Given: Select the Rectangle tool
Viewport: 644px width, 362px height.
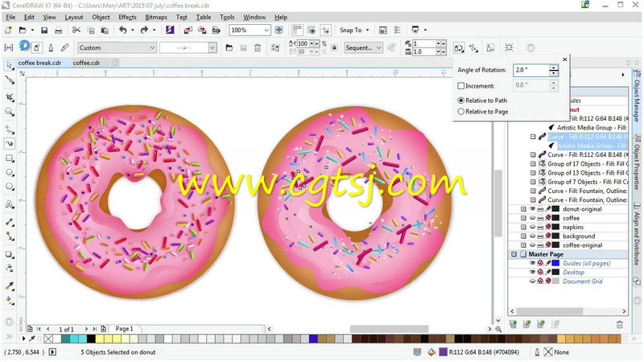Looking at the screenshot, I should 9,158.
